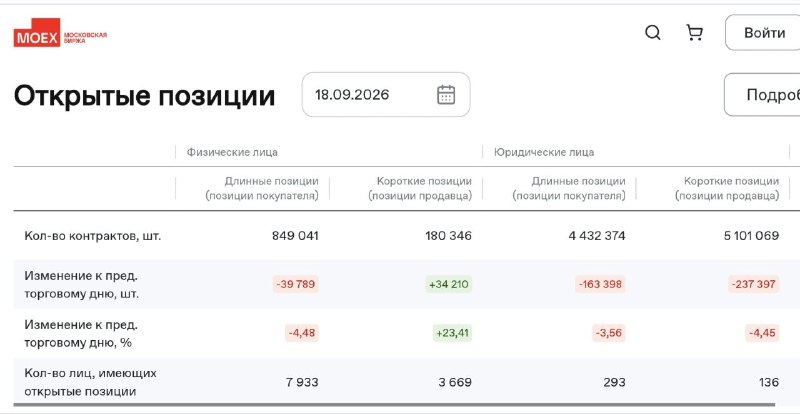Click the -163 398 change badge
This screenshot has height=414, width=800.
[600, 284]
